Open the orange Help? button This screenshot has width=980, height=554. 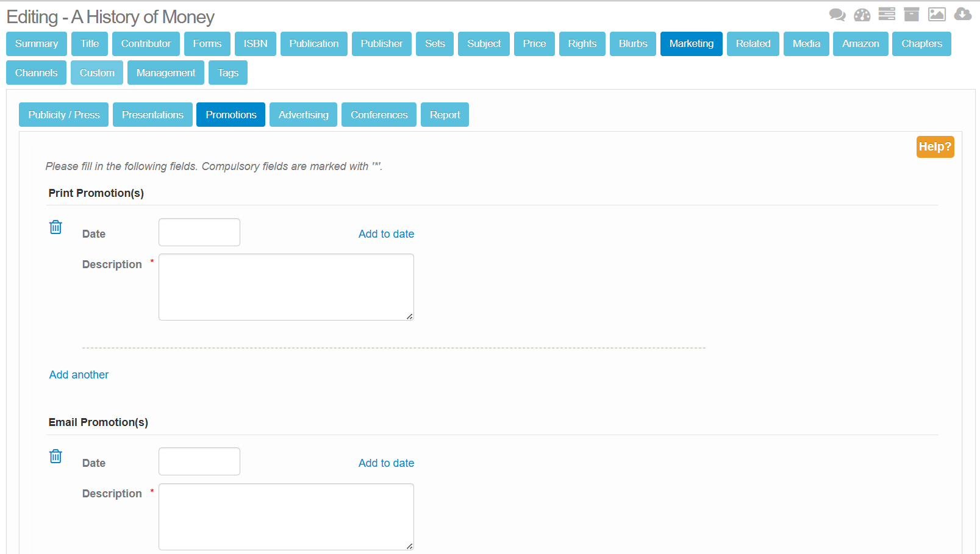click(935, 147)
